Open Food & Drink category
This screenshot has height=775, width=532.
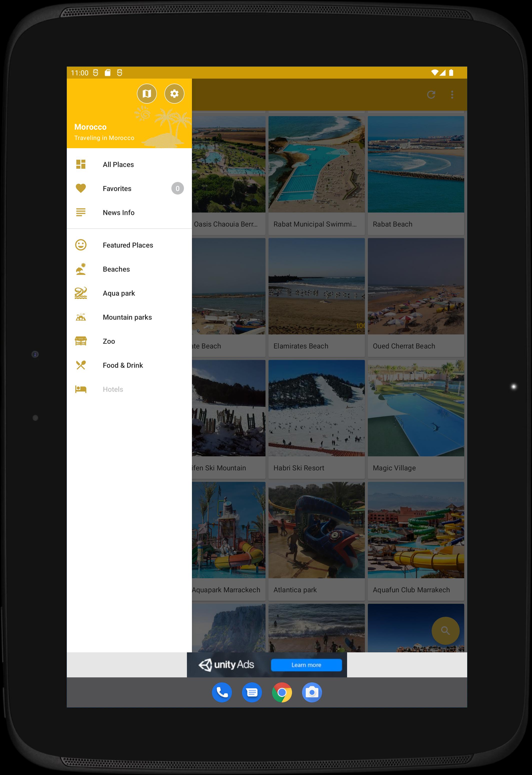pyautogui.click(x=129, y=365)
